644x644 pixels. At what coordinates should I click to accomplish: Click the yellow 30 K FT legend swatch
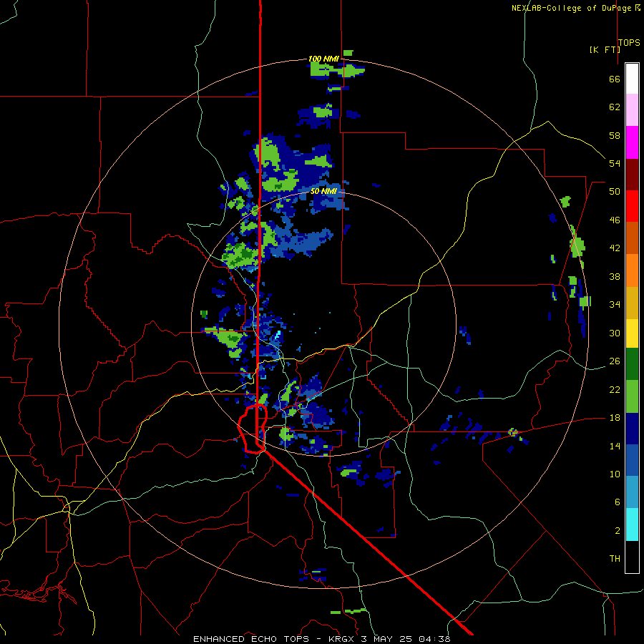pyautogui.click(x=632, y=333)
